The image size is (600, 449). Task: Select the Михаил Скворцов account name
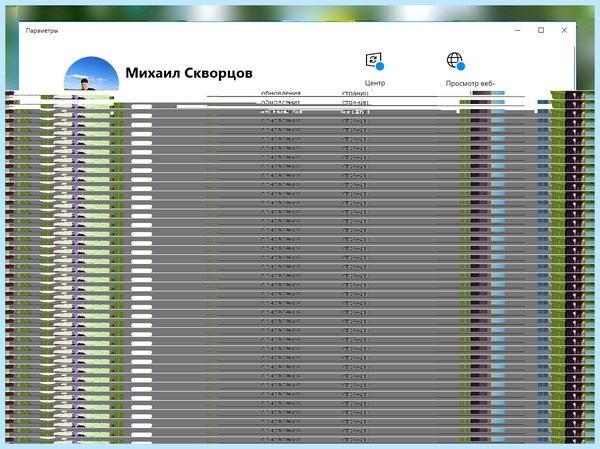(x=189, y=73)
